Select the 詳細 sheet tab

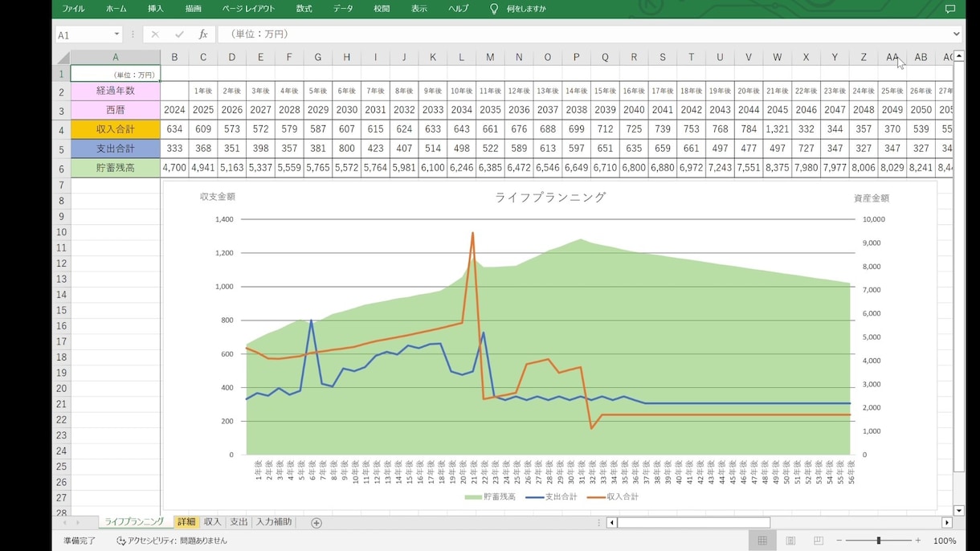[186, 522]
